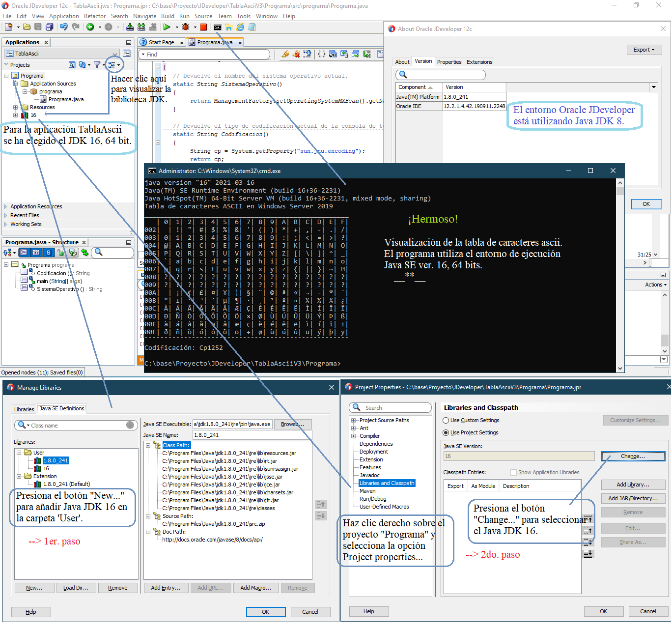The width and height of the screenshot is (672, 628).
Task: Open the Extensions tab in About dialog
Action: [479, 62]
